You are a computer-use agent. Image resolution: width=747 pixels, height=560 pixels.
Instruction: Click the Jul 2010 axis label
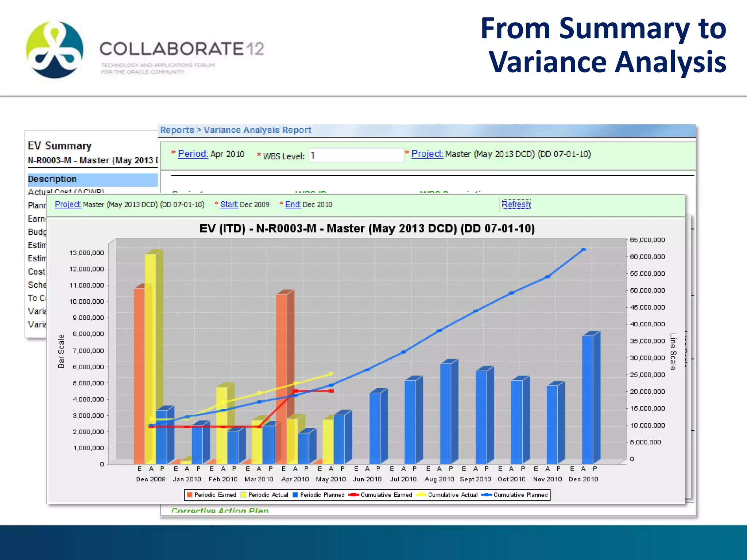pos(403,479)
